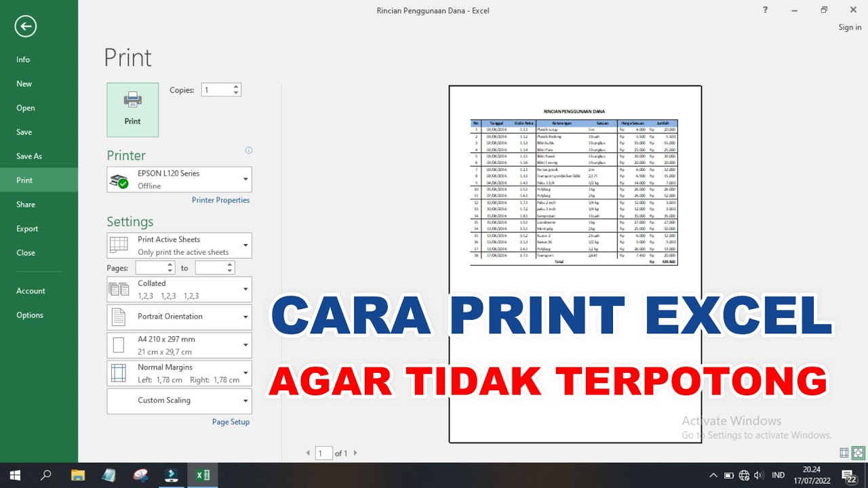This screenshot has height=488, width=868.
Task: Go to next preview page arrow
Action: click(x=355, y=453)
